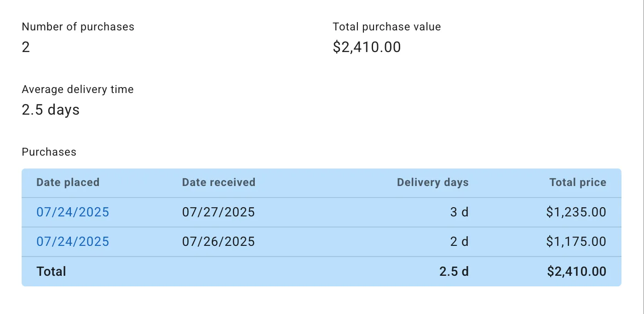Select the 07/27/2025 date received cell

218,212
